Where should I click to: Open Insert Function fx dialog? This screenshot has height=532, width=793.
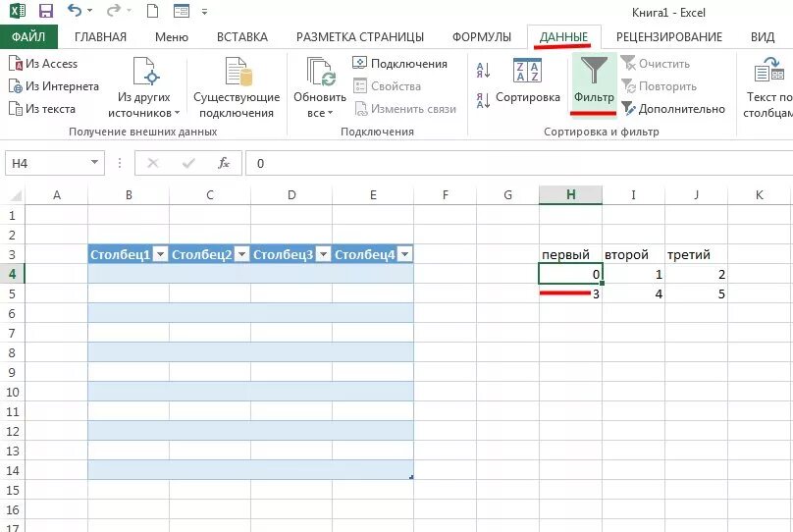[x=224, y=163]
